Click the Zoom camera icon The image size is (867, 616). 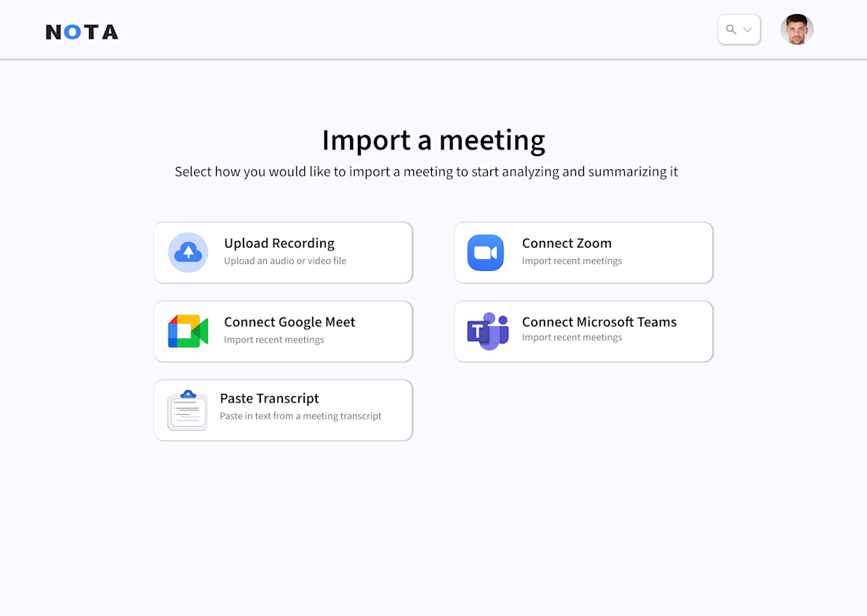point(486,253)
